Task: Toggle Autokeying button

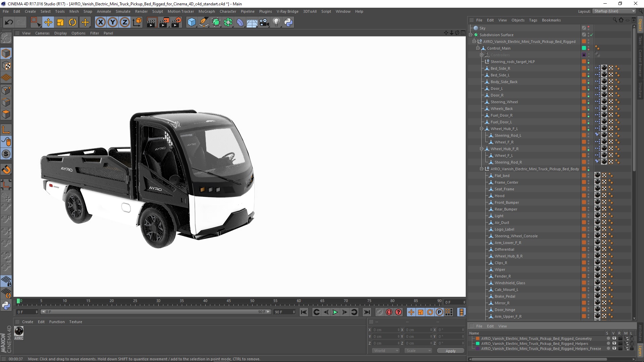Action: click(x=389, y=312)
